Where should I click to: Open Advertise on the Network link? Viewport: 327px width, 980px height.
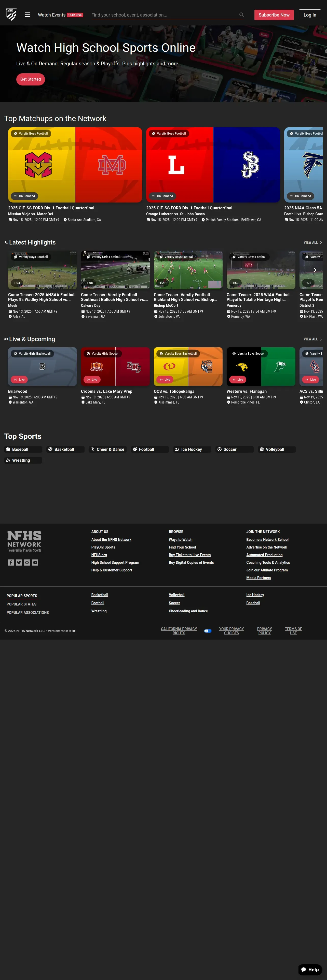(x=266, y=547)
